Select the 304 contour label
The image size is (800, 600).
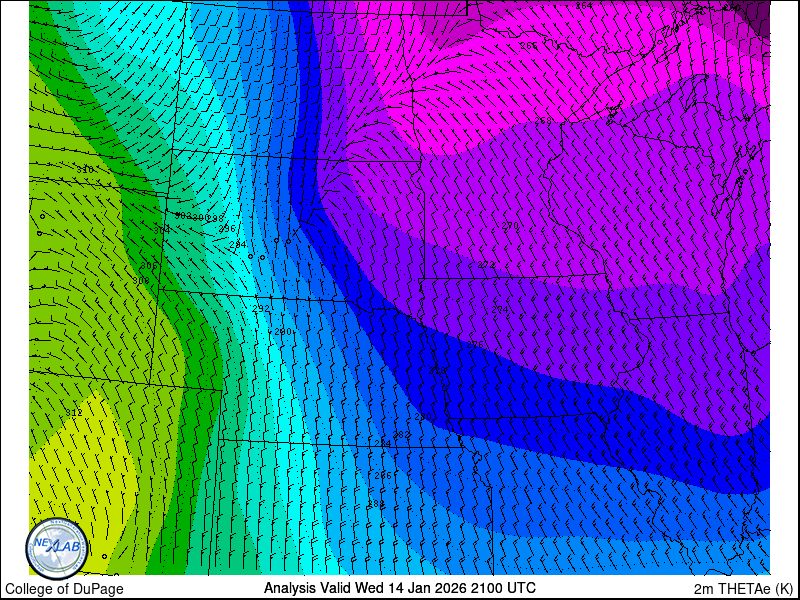tap(162, 231)
